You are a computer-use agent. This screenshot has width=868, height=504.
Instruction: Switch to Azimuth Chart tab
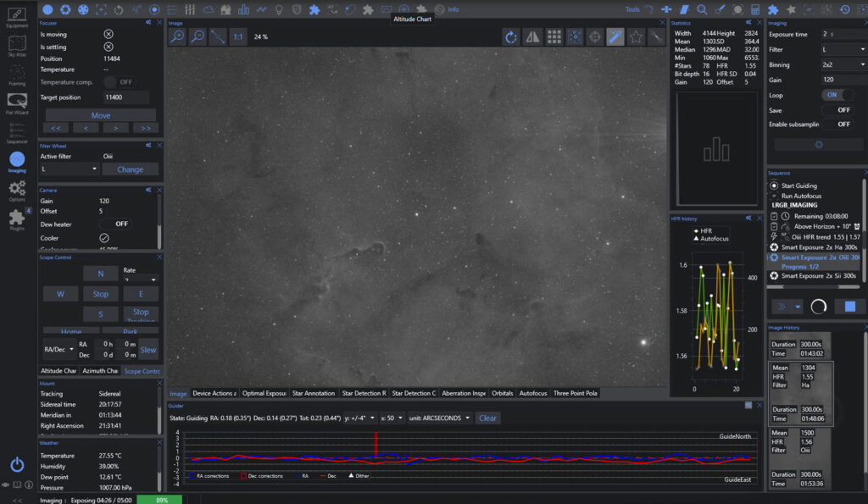pos(100,371)
